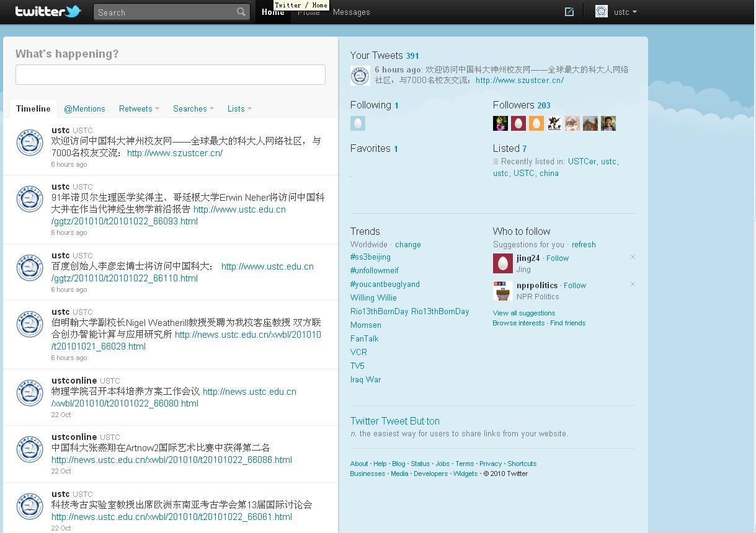Click the ustc account avatar in top bar
Viewport: 756px width, 533px height.
point(601,12)
